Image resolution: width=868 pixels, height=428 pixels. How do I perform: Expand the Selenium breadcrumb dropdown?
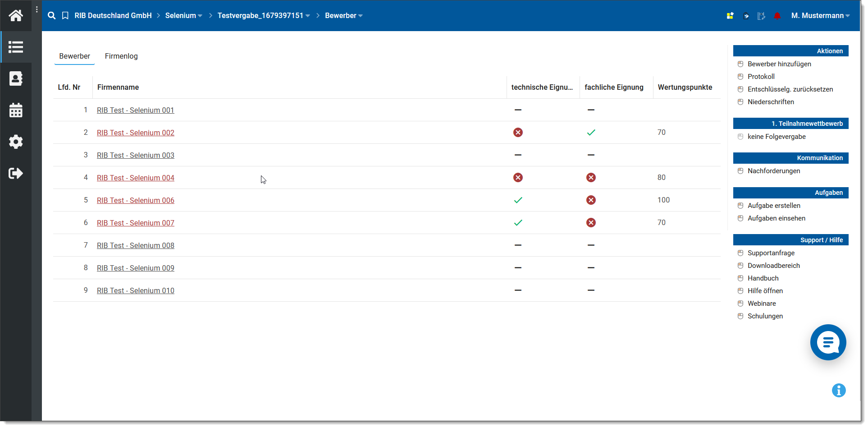point(183,16)
